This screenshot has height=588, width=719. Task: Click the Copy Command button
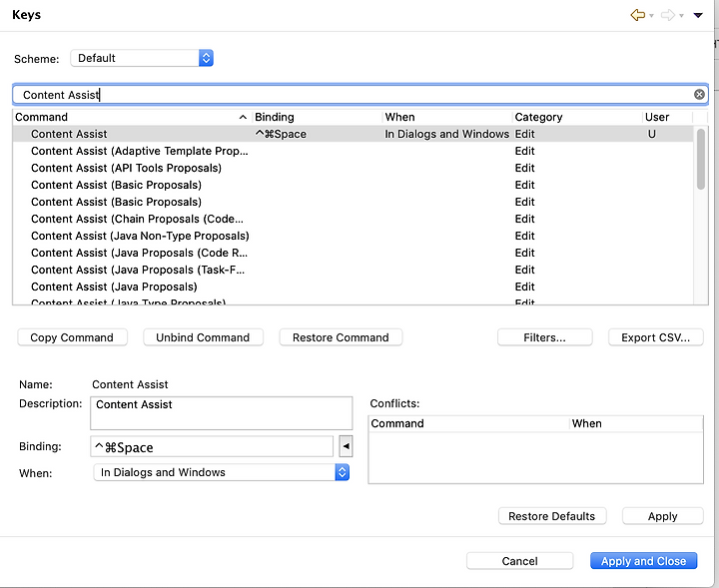coord(72,337)
